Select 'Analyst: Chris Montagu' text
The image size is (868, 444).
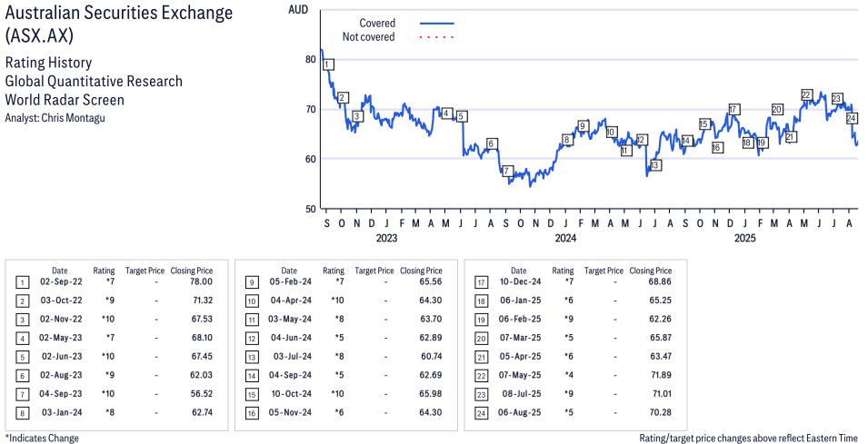pos(55,118)
